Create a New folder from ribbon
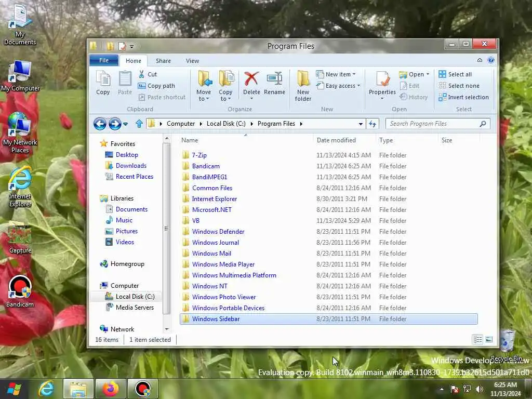 point(303,86)
